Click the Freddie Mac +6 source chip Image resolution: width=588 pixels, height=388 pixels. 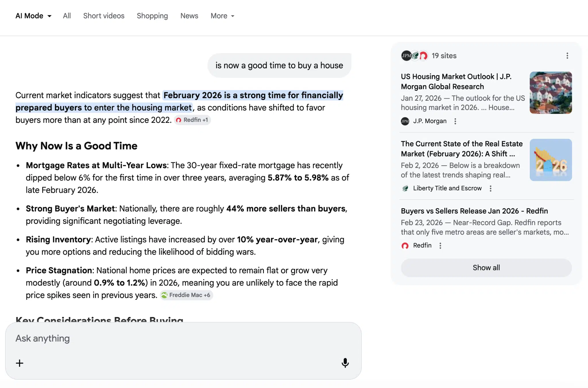[186, 295]
